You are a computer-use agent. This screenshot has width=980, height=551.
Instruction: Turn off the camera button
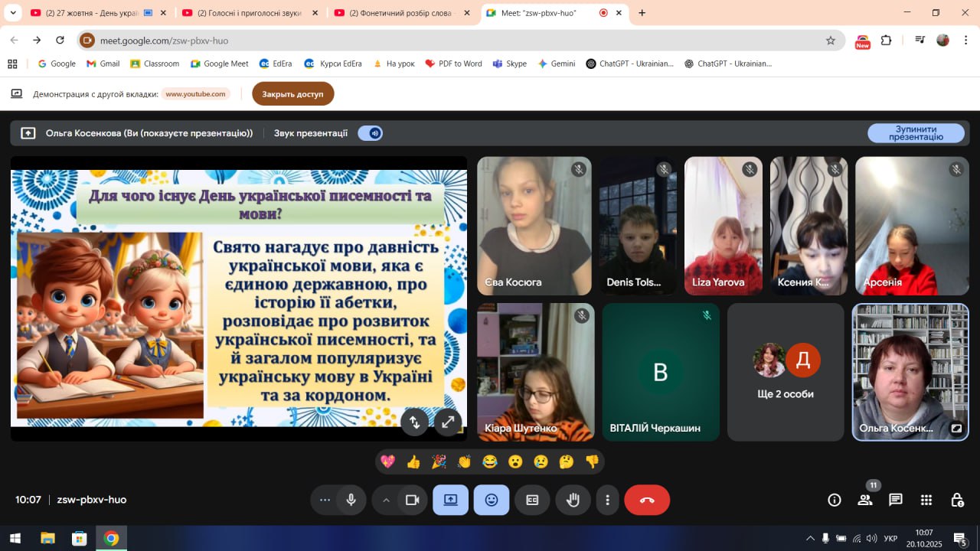click(x=412, y=500)
